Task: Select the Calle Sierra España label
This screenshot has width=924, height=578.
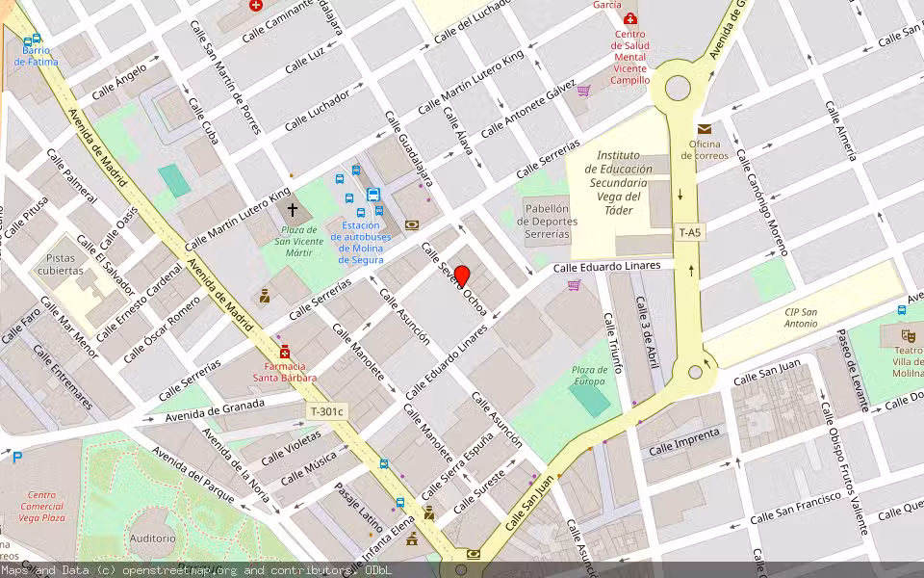Action: pyautogui.click(x=457, y=466)
